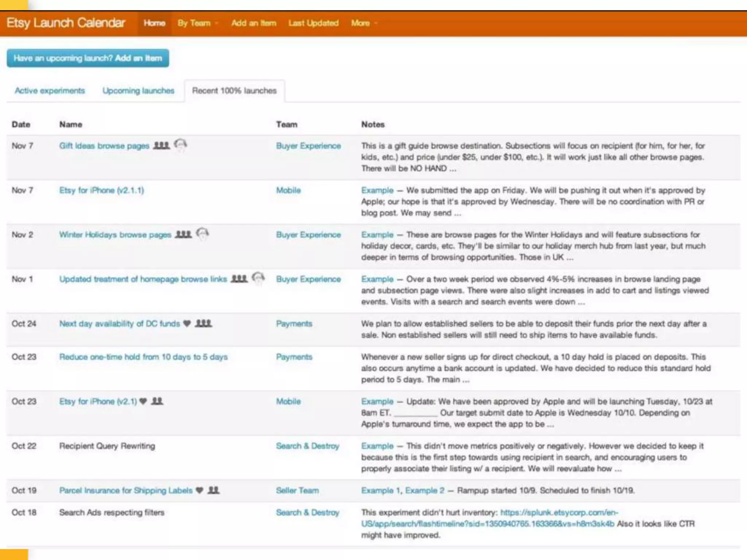747x560 pixels.
Task: Click people icon beside Parcel Insurance item
Action: [213, 490]
